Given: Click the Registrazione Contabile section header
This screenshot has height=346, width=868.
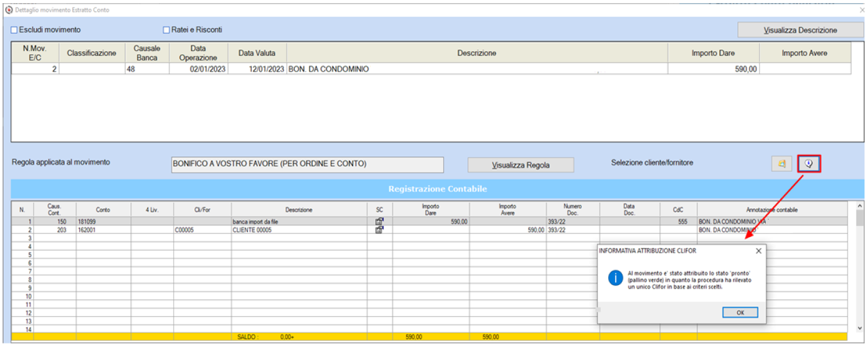Looking at the screenshot, I should click(437, 189).
